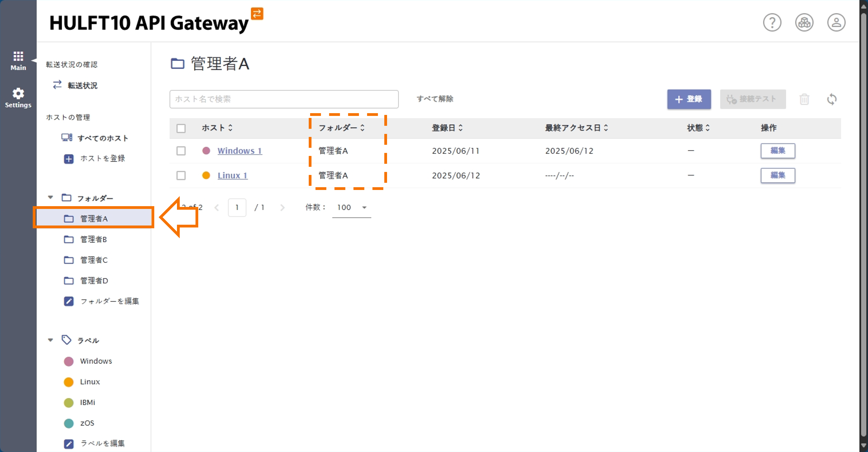
Task: Click フォルダーを編集 pencil icon
Action: [69, 301]
